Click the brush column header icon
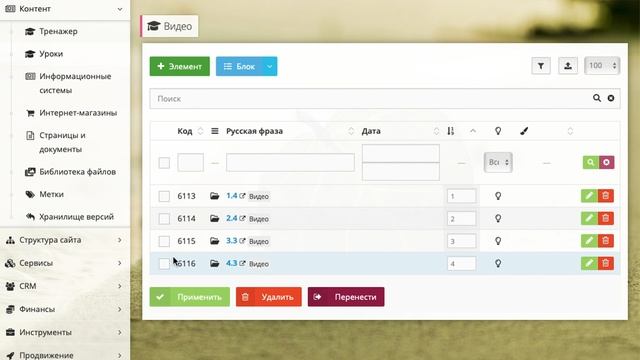640x360 pixels. click(x=524, y=131)
